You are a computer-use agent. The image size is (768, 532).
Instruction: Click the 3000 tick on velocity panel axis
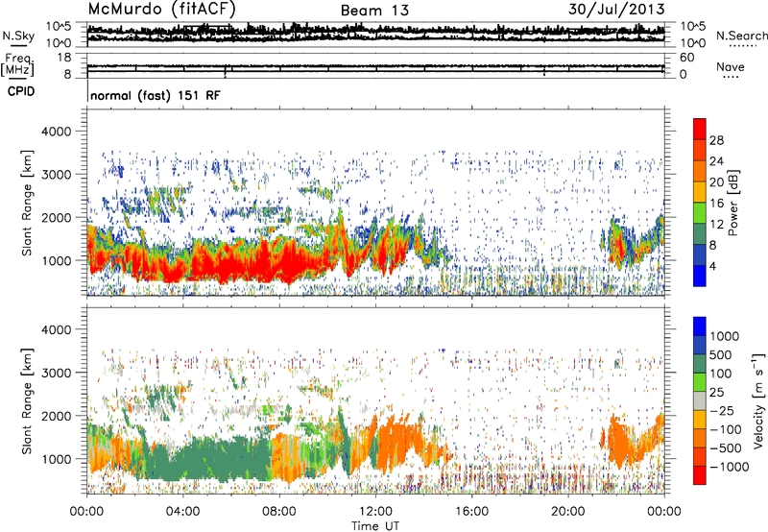(56, 373)
